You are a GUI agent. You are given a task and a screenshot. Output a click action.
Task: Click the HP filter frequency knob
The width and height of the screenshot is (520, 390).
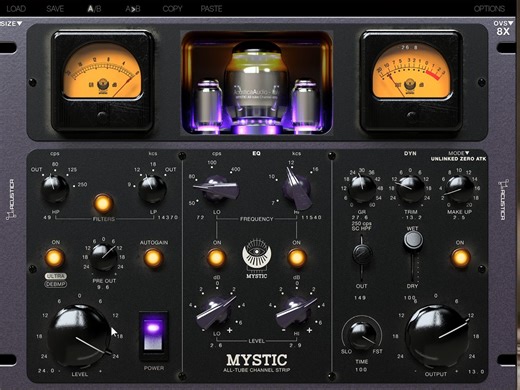[55, 189]
